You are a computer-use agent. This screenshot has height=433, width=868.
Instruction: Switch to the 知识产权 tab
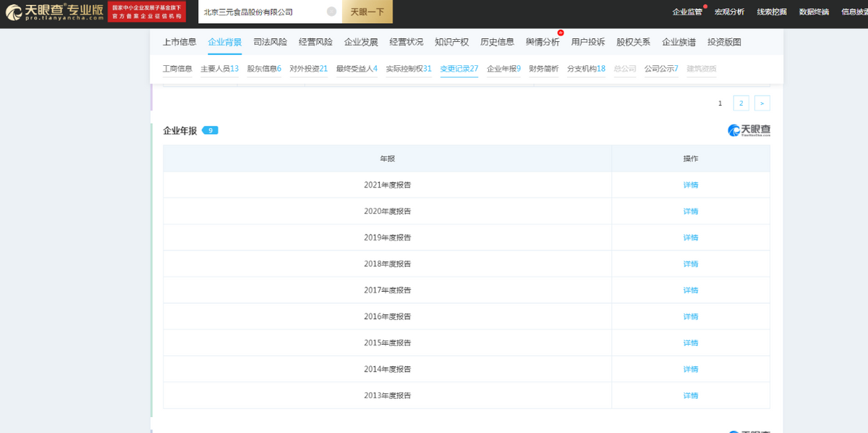click(452, 42)
